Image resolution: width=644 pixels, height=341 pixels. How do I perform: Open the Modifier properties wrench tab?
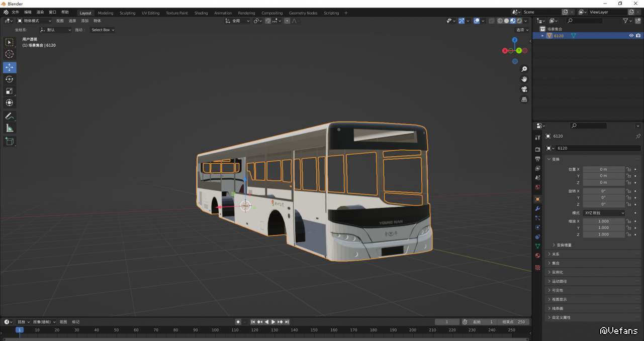point(537,208)
